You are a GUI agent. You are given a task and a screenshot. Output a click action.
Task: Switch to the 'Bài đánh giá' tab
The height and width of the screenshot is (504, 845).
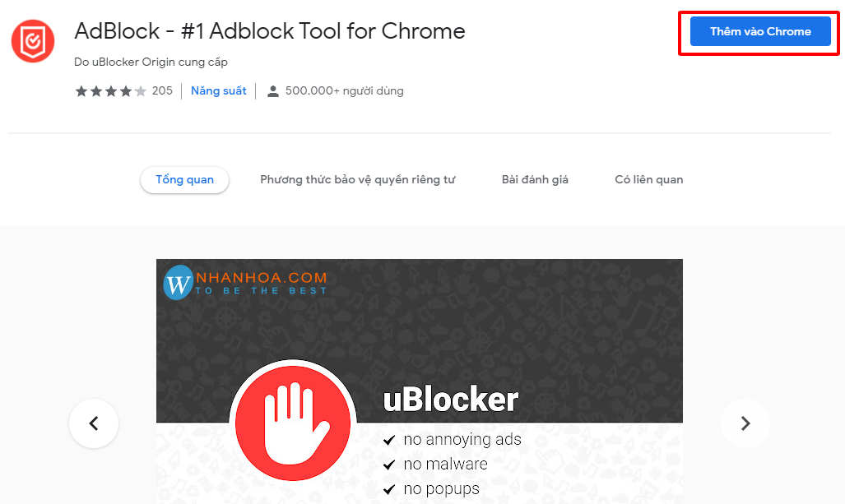pyautogui.click(x=535, y=178)
